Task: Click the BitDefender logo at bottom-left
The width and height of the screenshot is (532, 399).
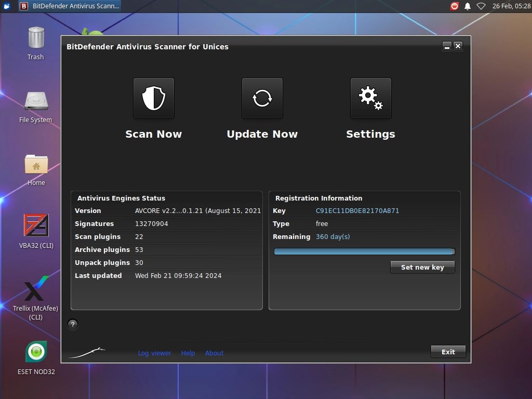Action: pyautogui.click(x=87, y=353)
